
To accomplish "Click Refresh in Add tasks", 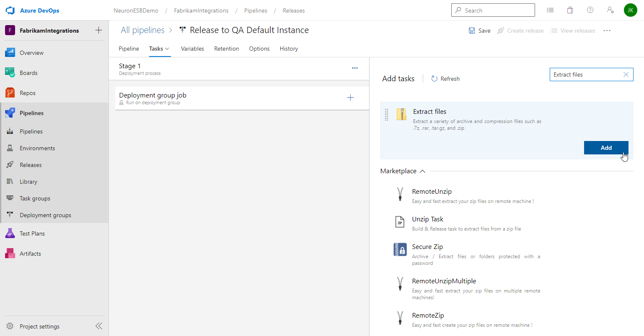I will coord(445,79).
